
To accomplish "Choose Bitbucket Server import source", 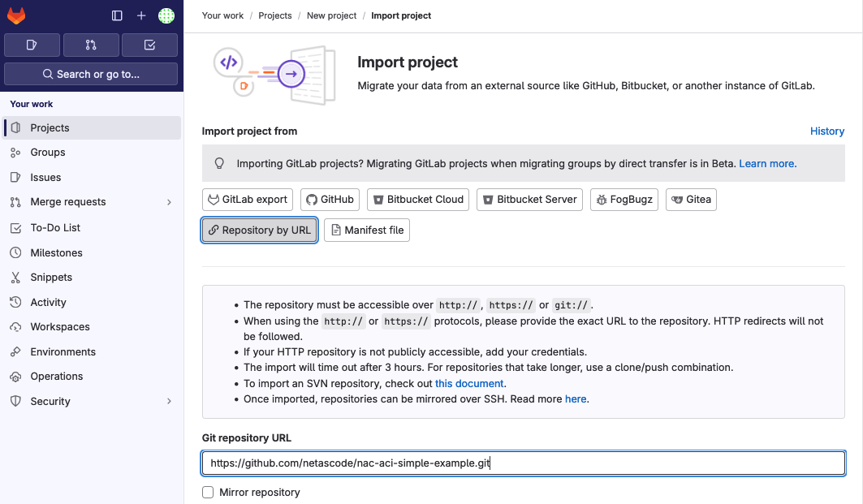I will click(x=529, y=199).
